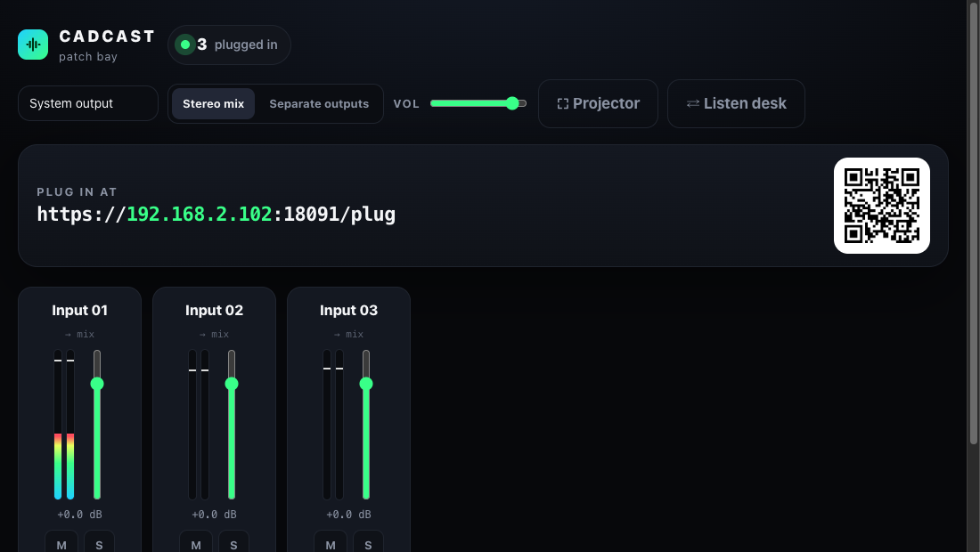Open the Projector view
The width and height of the screenshot is (980, 552).
(598, 103)
